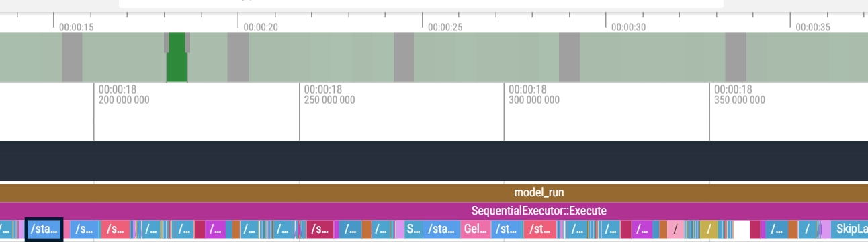The height and width of the screenshot is (251, 868).
Task: Click the 00:00:15 overview time label
Action: (x=77, y=28)
